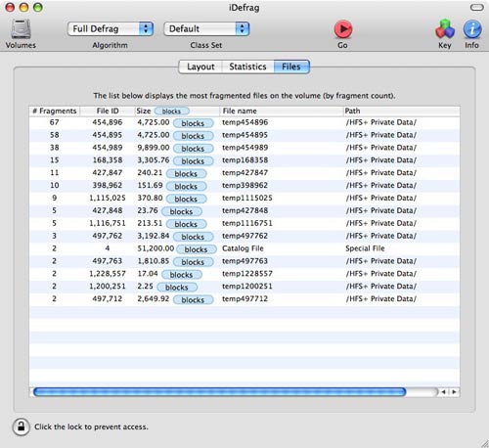Select file name temp497712
Screen dimensions: 489x448
click(244, 299)
